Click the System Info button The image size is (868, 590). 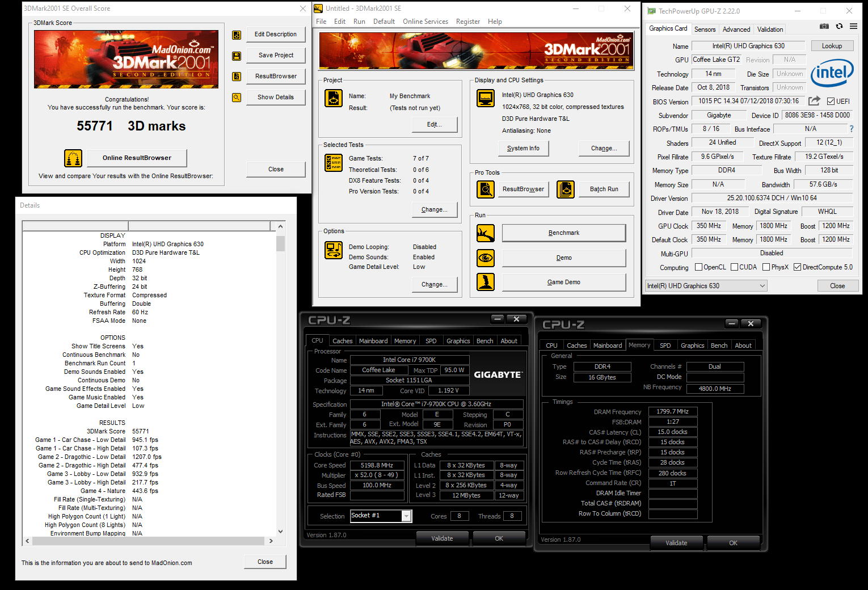[x=523, y=148]
